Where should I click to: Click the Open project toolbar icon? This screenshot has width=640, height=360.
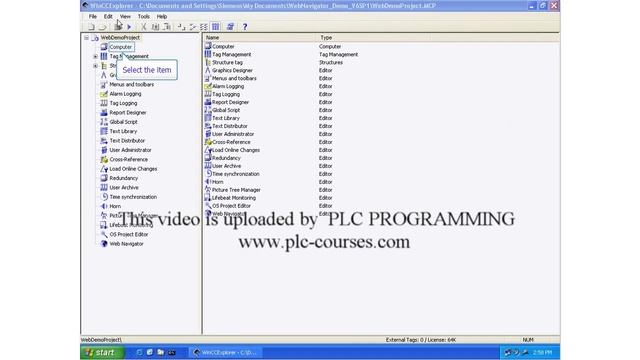pyautogui.click(x=102, y=27)
